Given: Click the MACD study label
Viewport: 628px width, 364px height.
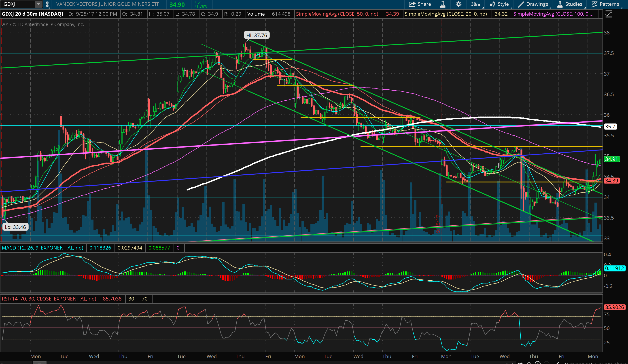Looking at the screenshot, I should click(43, 248).
